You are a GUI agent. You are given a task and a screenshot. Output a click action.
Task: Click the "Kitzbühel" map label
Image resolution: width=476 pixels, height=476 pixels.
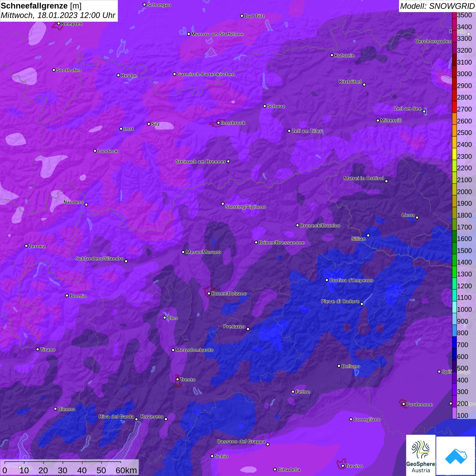(x=350, y=82)
